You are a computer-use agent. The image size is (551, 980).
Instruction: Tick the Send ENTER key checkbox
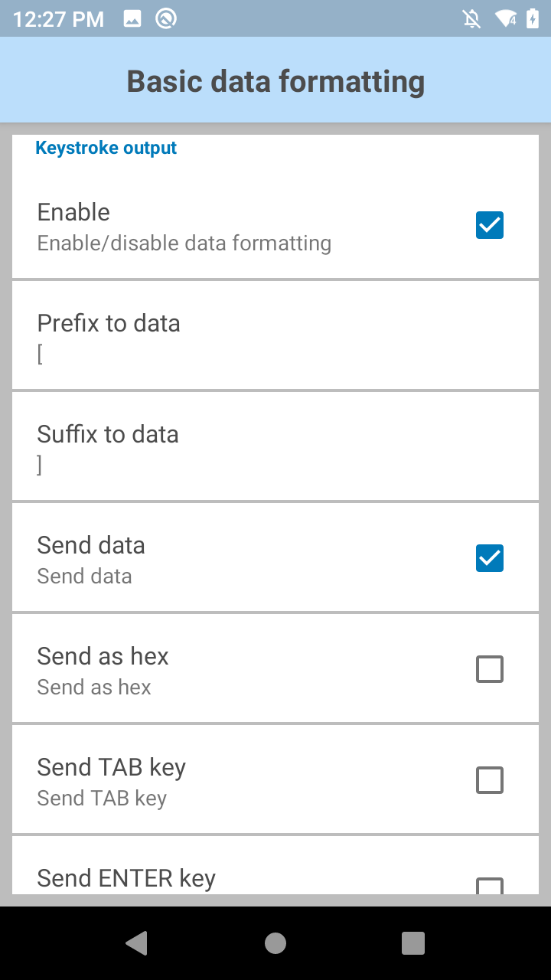pyautogui.click(x=490, y=886)
